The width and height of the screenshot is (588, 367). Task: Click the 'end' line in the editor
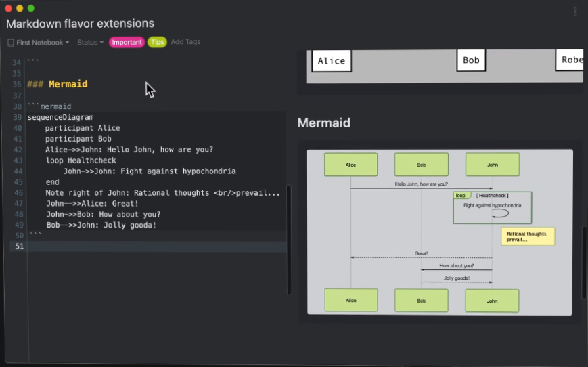coord(52,182)
